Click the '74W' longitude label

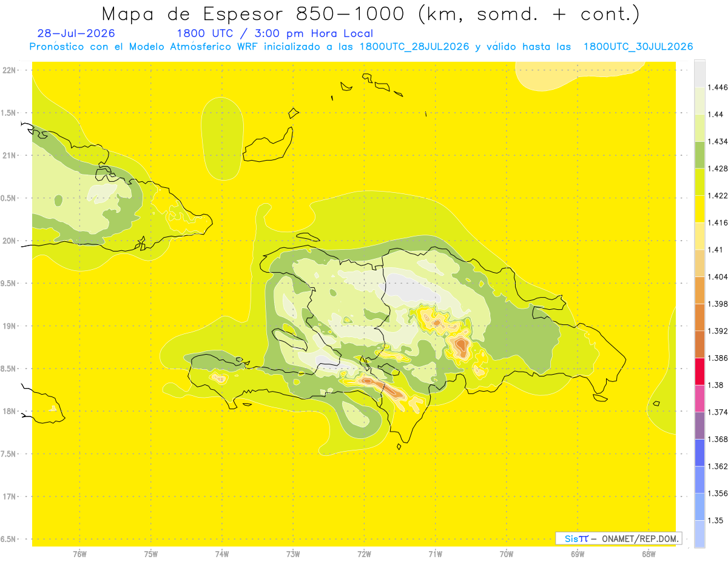click(222, 554)
